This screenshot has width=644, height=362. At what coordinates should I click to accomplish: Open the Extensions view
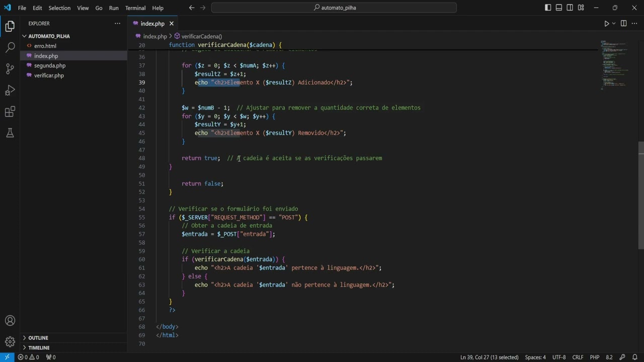[10, 112]
